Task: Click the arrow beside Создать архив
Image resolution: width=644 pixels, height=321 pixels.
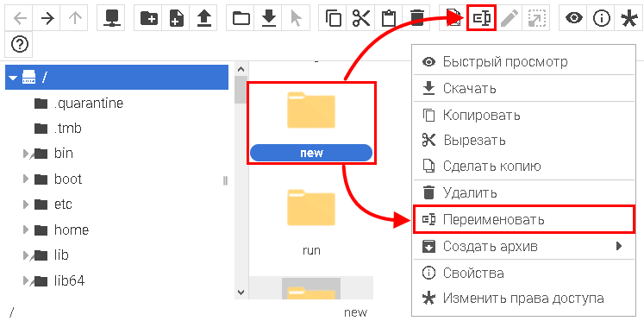Action: 618,246
